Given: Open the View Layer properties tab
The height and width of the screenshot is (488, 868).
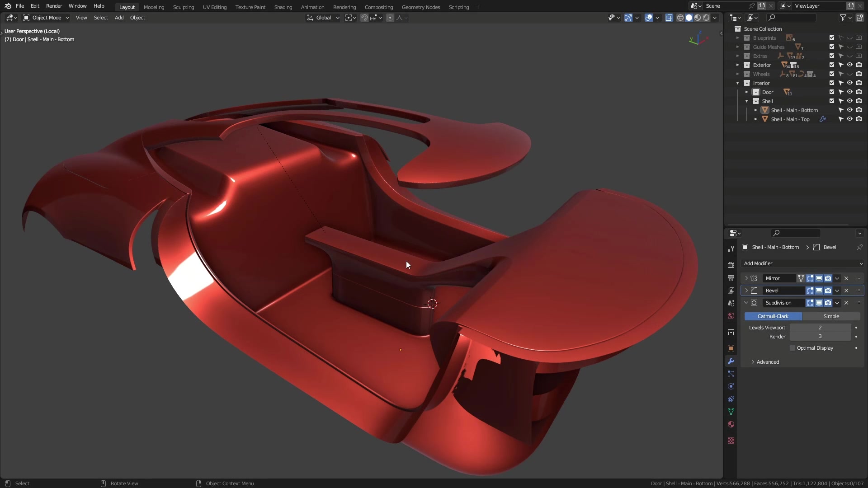Looking at the screenshot, I should 731,291.
